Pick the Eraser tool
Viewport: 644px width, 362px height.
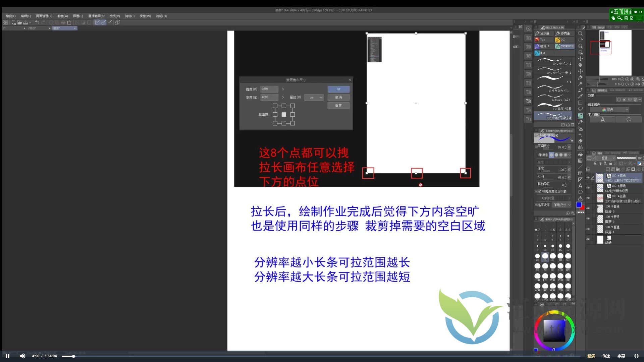click(x=580, y=141)
